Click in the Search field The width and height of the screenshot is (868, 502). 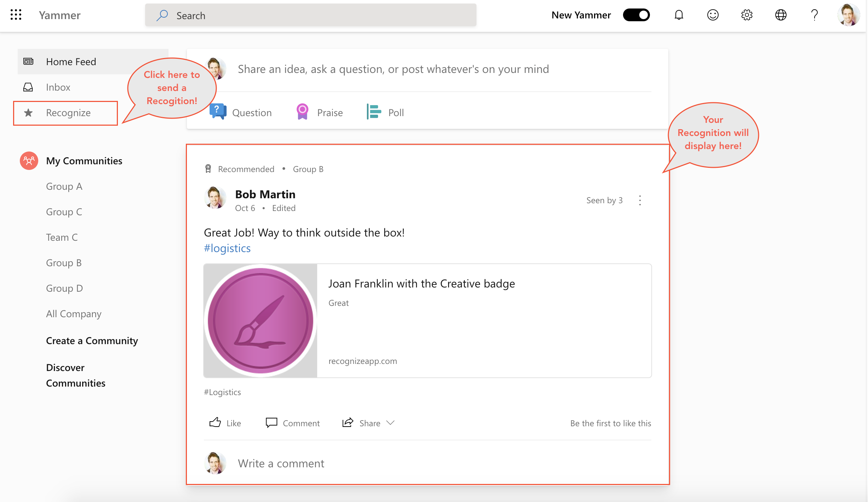pos(310,15)
